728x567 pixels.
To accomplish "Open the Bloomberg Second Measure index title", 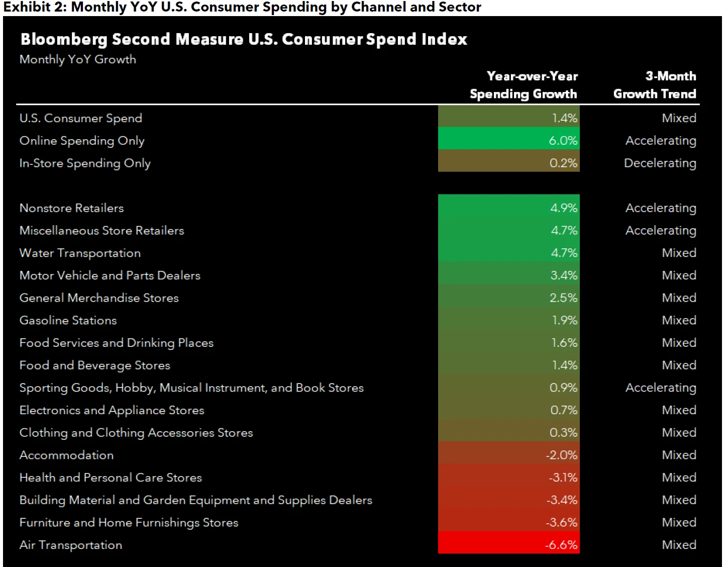I will click(x=244, y=39).
